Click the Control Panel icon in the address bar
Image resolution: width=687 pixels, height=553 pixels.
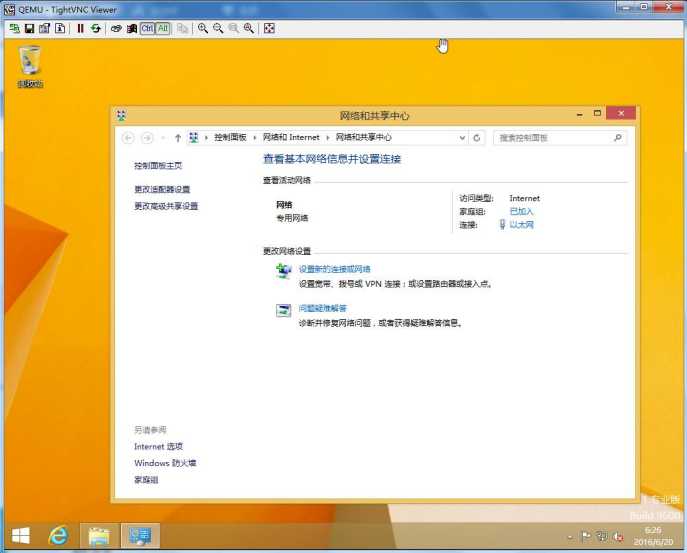pyautogui.click(x=194, y=138)
